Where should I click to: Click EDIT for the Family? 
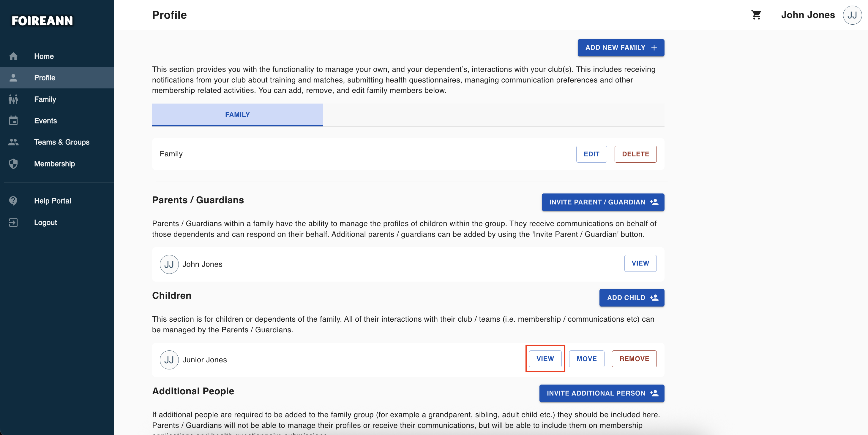pyautogui.click(x=591, y=154)
